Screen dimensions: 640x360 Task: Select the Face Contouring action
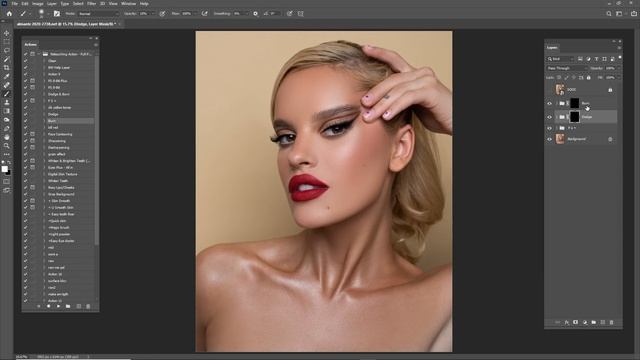60,134
